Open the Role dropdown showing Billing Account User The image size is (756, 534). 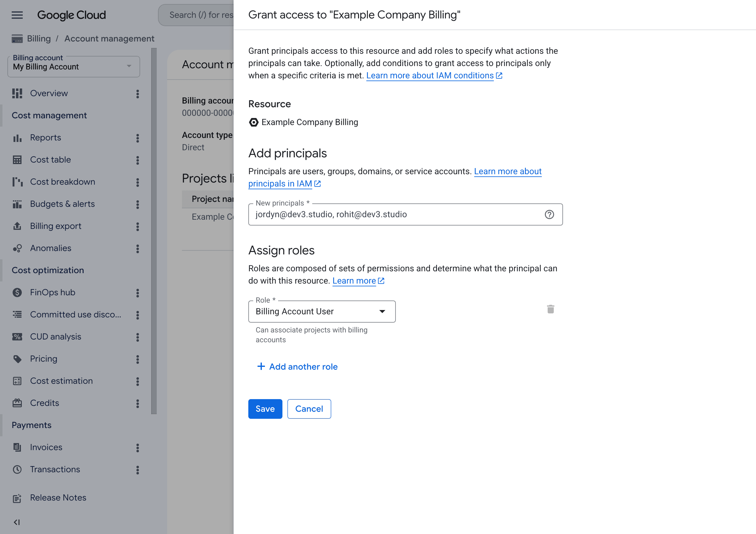(322, 312)
